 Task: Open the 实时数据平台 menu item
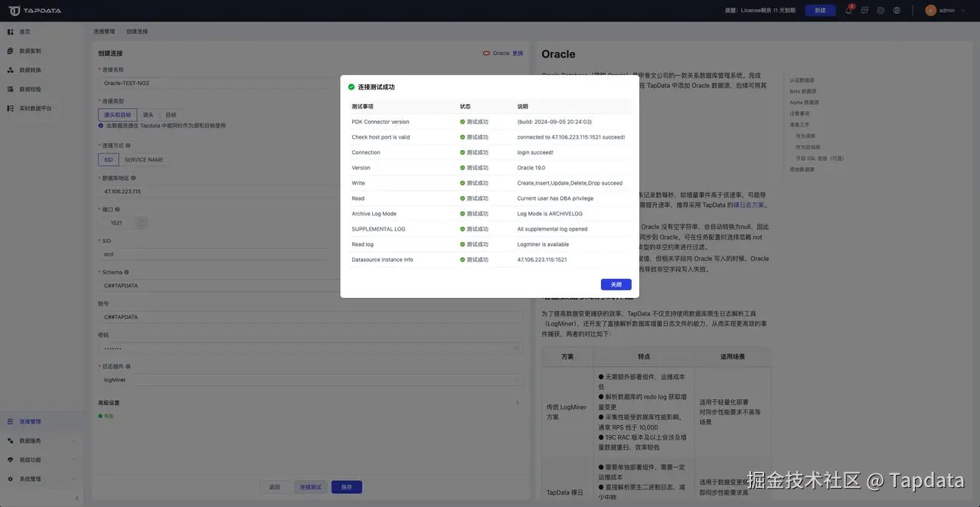[42, 108]
